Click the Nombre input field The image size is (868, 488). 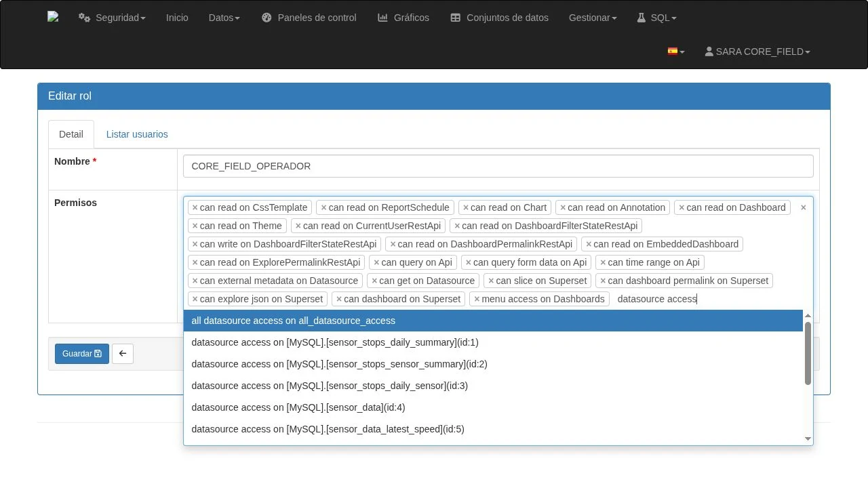498,166
